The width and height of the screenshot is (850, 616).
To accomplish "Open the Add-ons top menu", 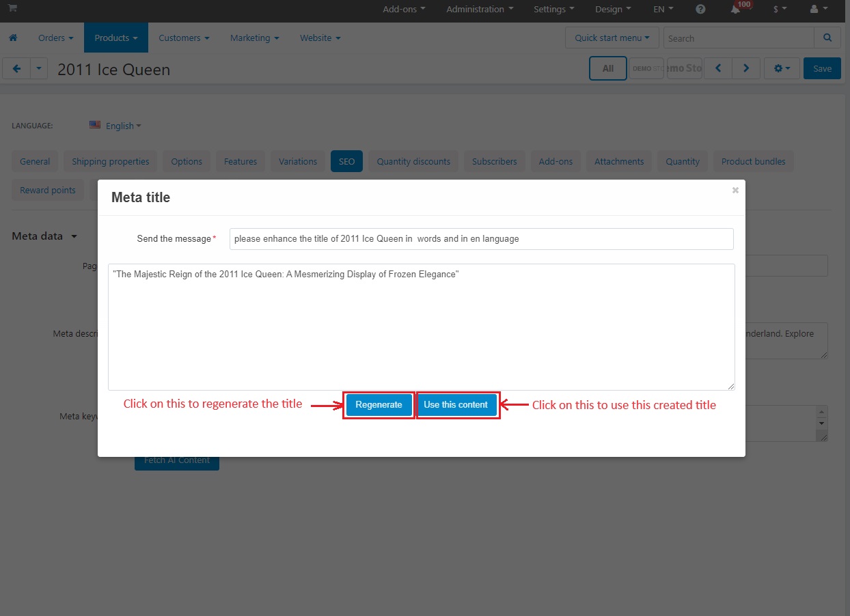I will (x=404, y=10).
